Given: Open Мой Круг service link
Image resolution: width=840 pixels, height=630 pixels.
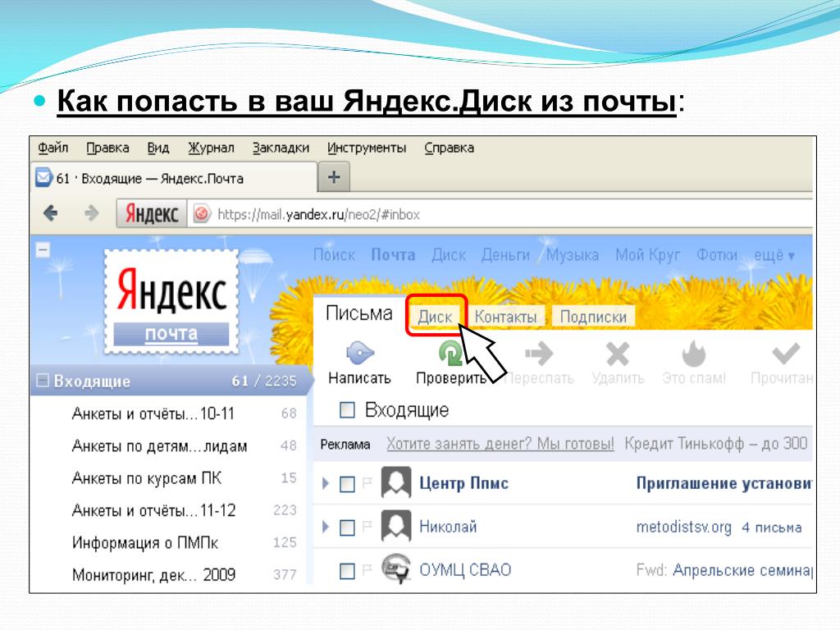Looking at the screenshot, I should click(648, 255).
